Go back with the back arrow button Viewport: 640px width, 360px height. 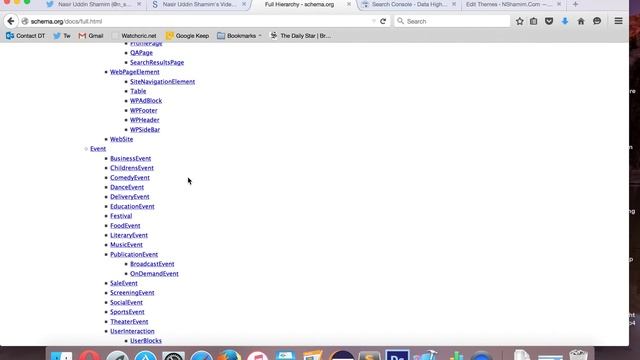click(11, 21)
